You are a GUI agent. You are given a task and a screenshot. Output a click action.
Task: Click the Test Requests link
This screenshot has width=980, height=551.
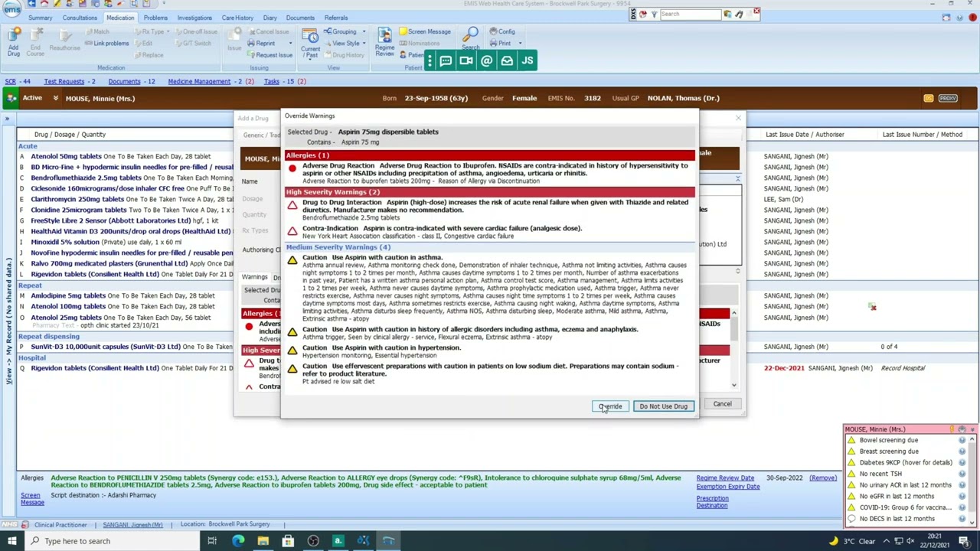(64, 81)
